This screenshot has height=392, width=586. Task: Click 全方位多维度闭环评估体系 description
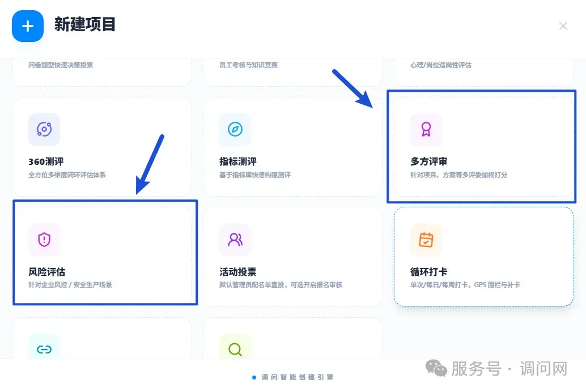67,175
